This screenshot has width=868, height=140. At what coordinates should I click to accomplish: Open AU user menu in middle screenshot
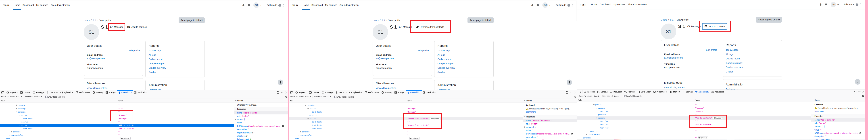pyautogui.click(x=547, y=5)
